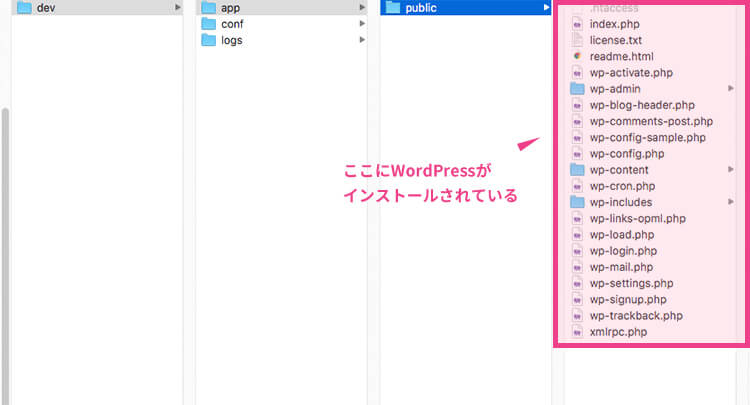750x405 pixels.
Task: Select wp-config-sample.php file
Action: tap(647, 138)
